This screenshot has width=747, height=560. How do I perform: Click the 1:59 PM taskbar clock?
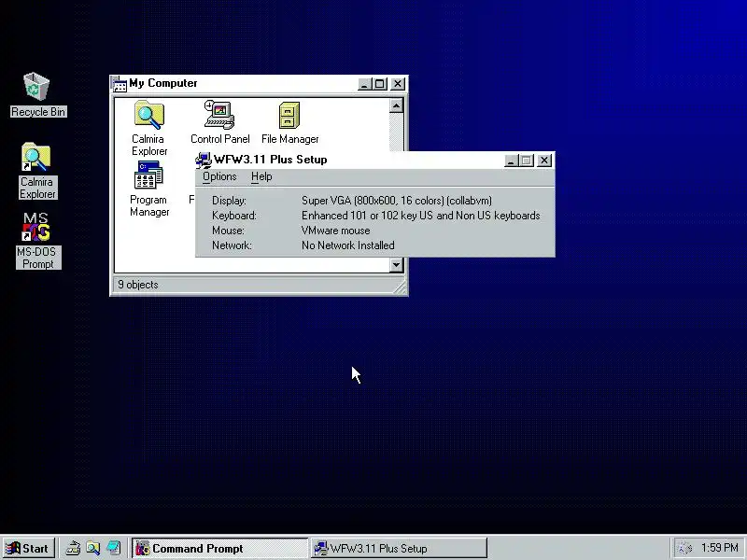pyautogui.click(x=719, y=548)
